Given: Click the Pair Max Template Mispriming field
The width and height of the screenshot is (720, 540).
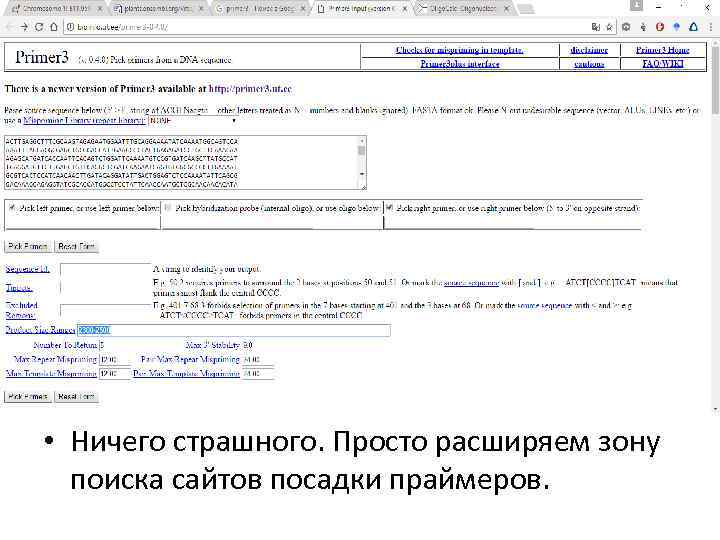Looking at the screenshot, I should pos(258,374).
